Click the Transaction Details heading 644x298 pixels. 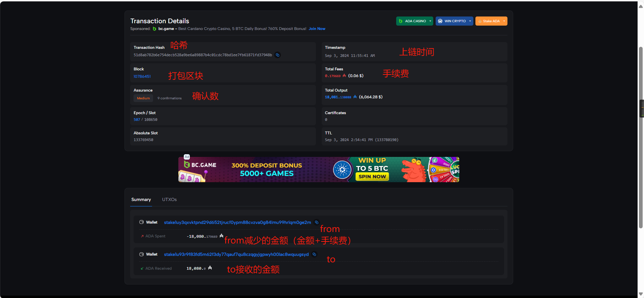point(159,21)
